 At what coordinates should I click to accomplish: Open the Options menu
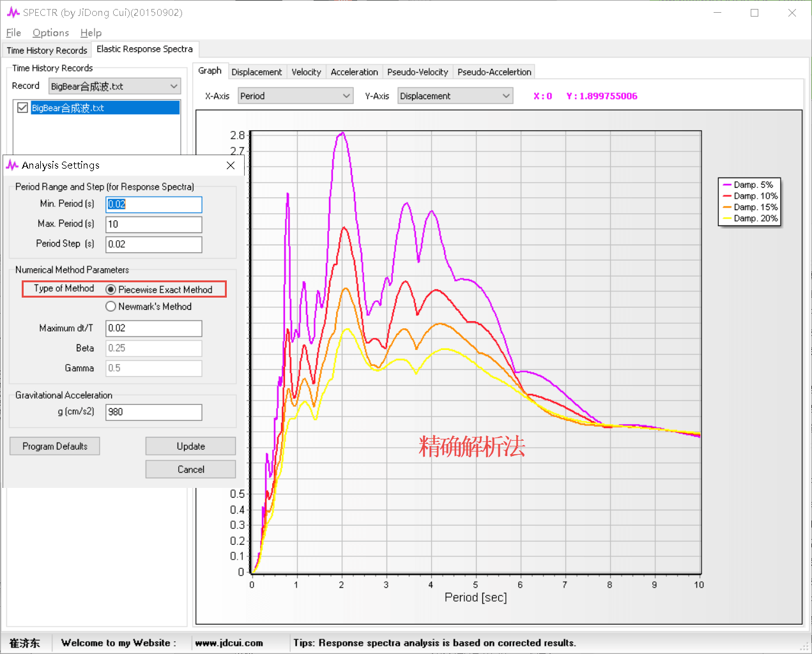click(x=50, y=33)
